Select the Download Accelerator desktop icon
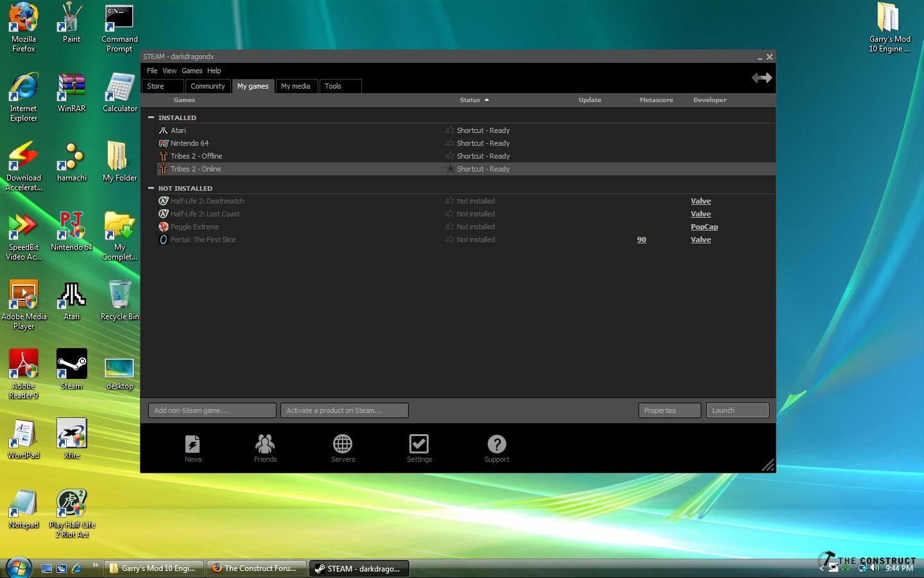 tap(24, 166)
